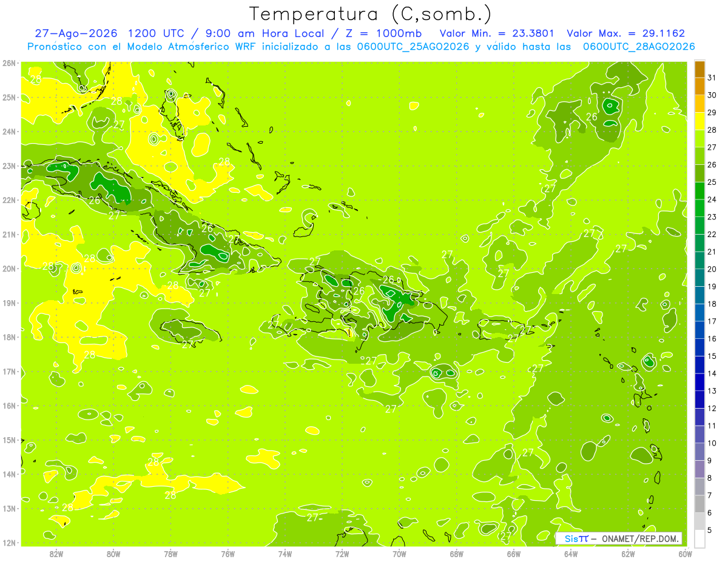This screenshot has width=728, height=562.
Task: Click the number 5 on the color legend
Action: click(x=710, y=530)
